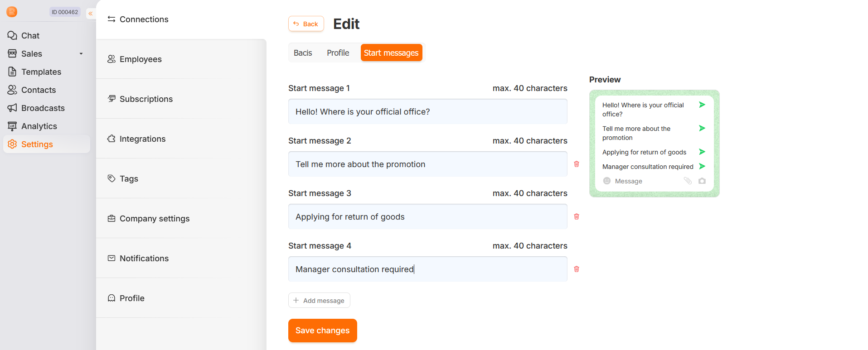Click the emoji icon in preview
Screen dimensions: 868x350
[607, 181]
